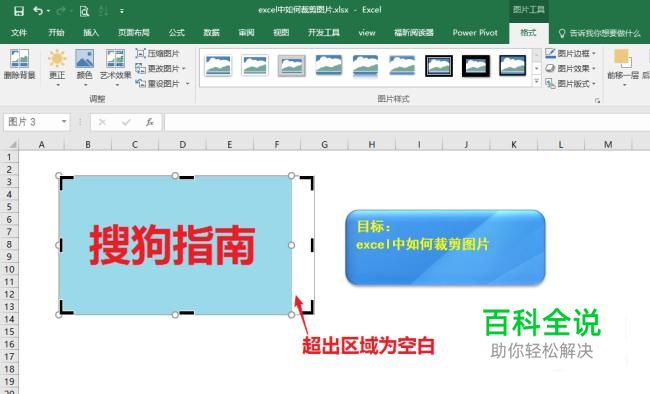Open the undo history dropdown arrow

point(49,11)
